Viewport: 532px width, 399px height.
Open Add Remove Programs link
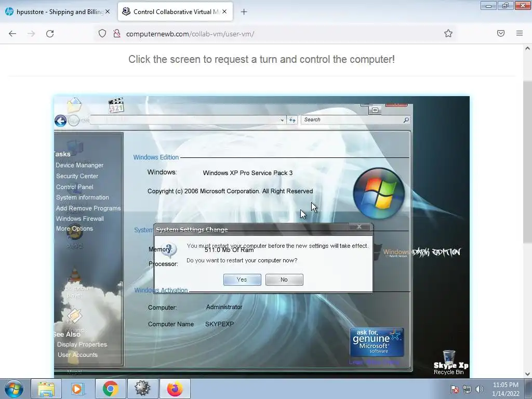pyautogui.click(x=88, y=208)
